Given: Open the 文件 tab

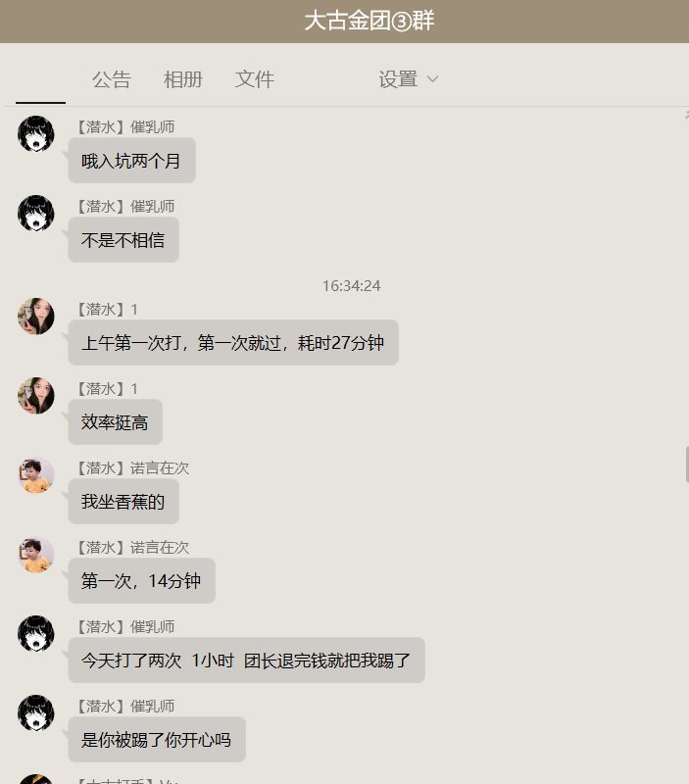Looking at the screenshot, I should coord(255,79).
